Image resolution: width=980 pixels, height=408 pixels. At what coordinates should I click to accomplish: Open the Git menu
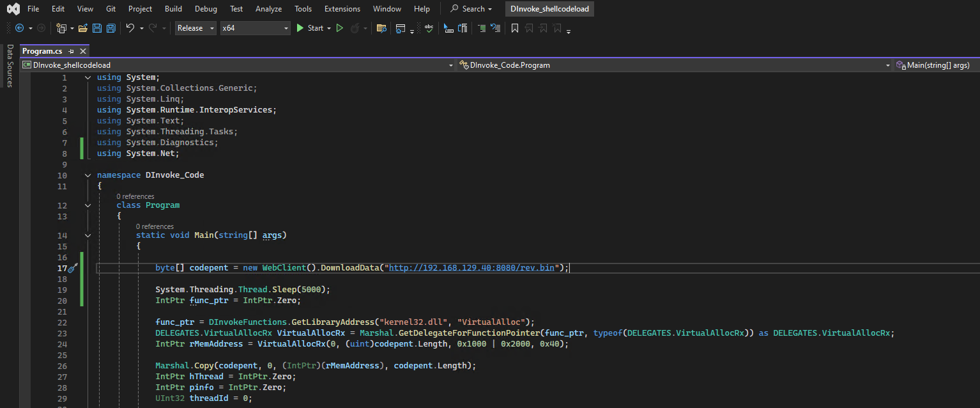coord(111,9)
